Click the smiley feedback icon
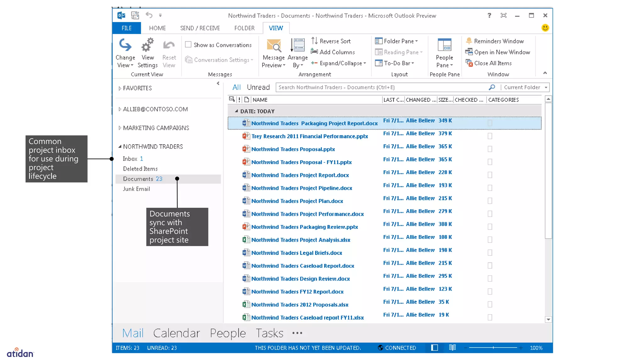 click(x=545, y=28)
